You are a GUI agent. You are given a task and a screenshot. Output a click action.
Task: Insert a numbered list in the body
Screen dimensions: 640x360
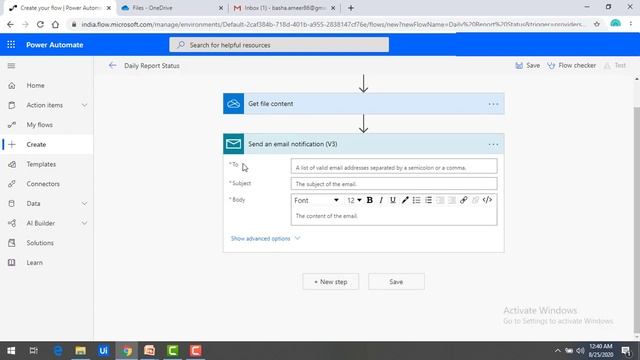coord(428,200)
